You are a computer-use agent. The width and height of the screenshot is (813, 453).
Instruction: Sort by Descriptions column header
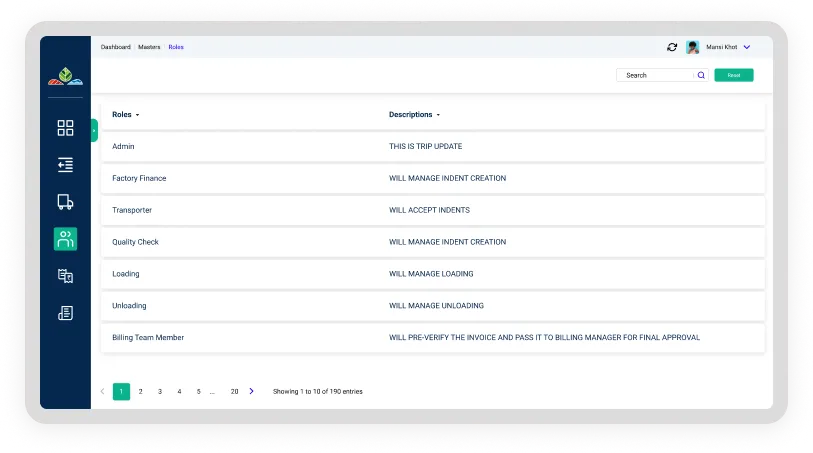tap(414, 115)
